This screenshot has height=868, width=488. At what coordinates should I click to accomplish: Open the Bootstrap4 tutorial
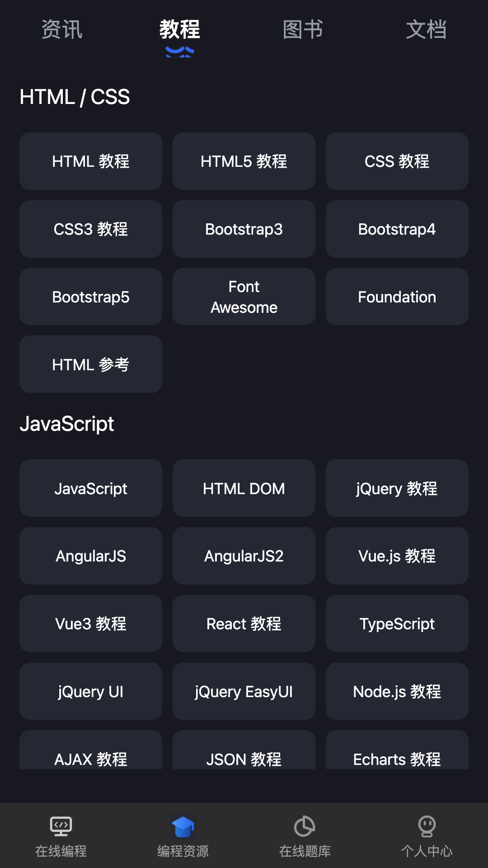[397, 229]
